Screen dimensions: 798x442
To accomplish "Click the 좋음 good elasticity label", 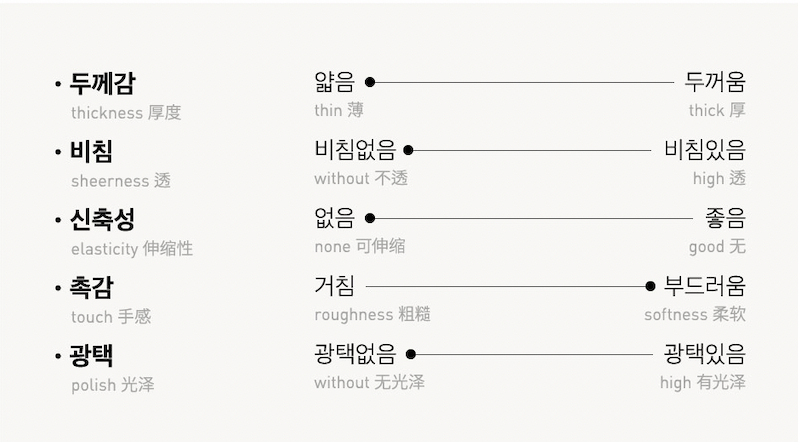I will tap(725, 218).
